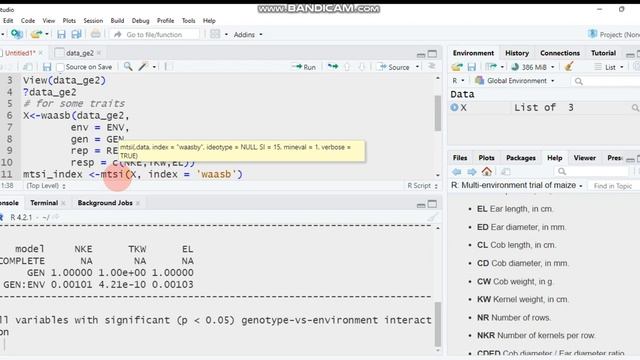Compile report notebook icon in editor toolbar
Image resolution: width=640 pixels, height=360 pixels.
[x=168, y=67]
